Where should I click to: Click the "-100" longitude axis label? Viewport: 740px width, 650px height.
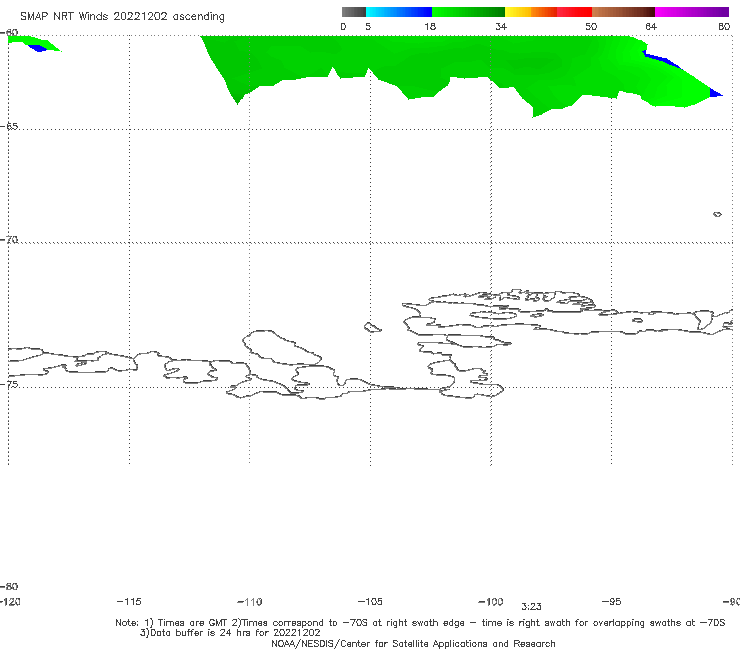click(x=491, y=602)
